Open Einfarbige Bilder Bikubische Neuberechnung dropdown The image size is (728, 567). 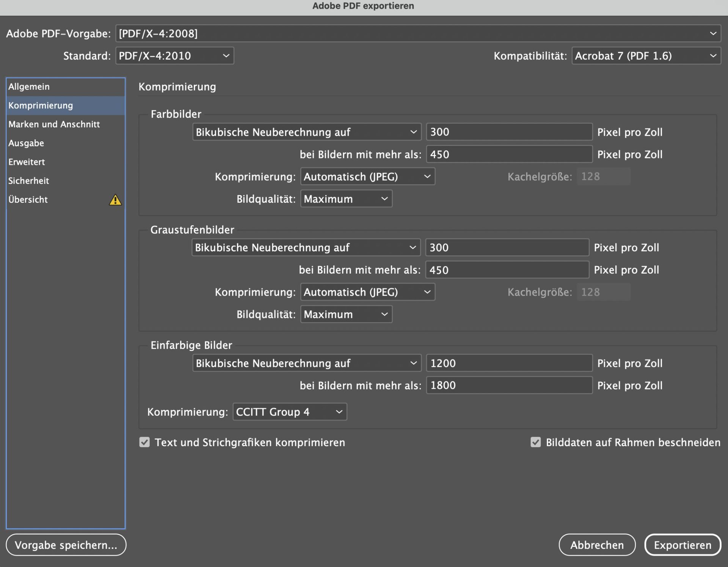tap(307, 363)
